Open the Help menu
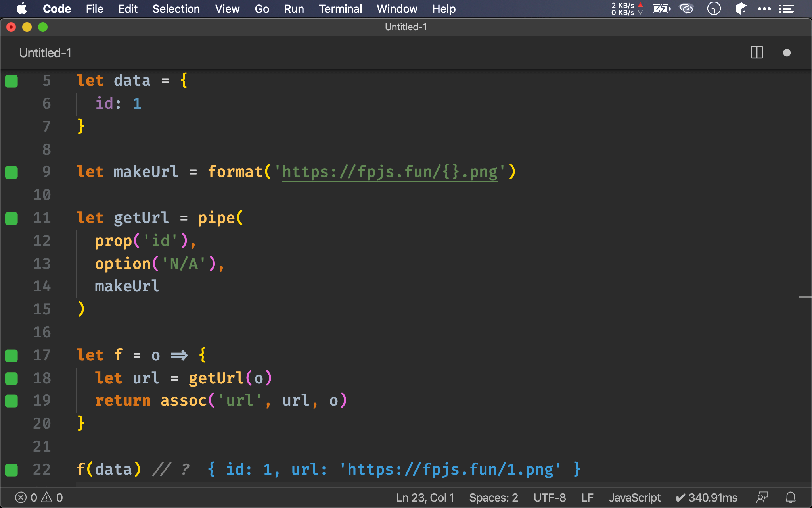 coord(444,9)
